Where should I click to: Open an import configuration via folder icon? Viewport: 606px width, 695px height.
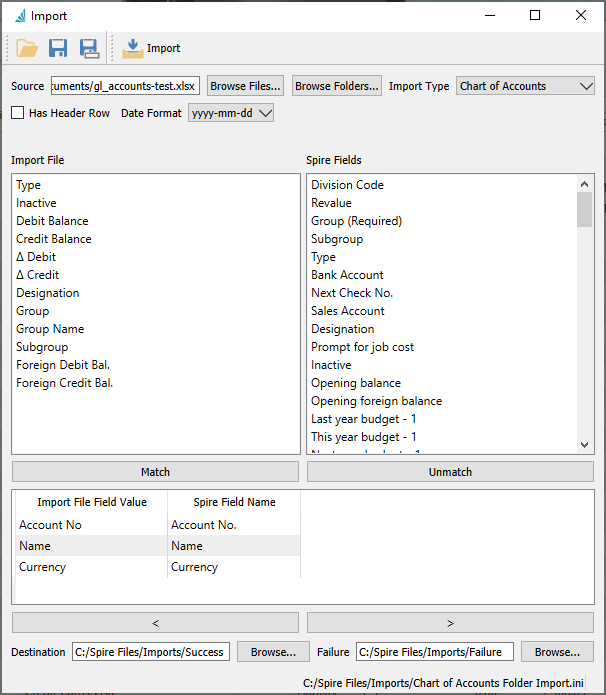tap(27, 48)
